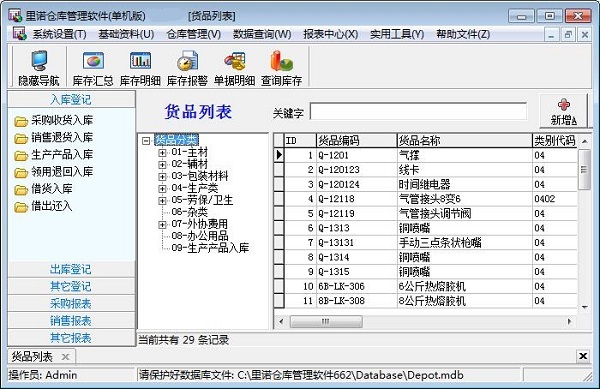Open 库存报警 clock icon
Screen dimensions: 600x389
click(x=187, y=60)
